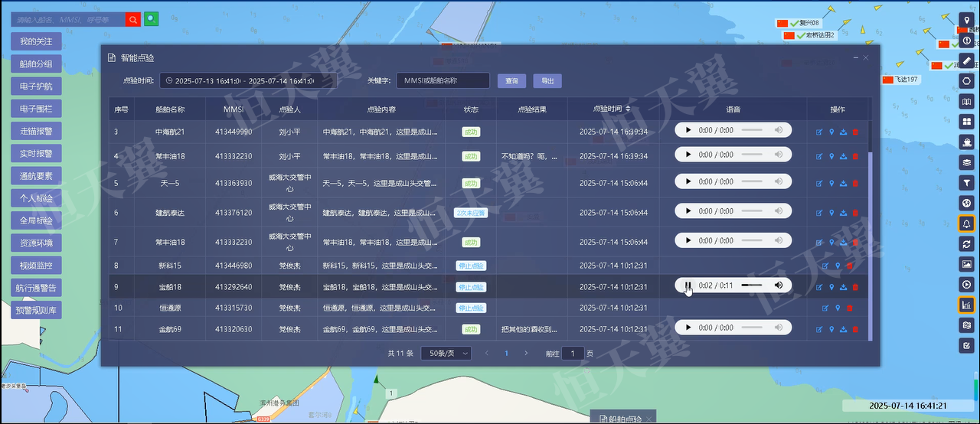Open 走锚报警 menu
This screenshot has height=424, width=980.
click(36, 132)
